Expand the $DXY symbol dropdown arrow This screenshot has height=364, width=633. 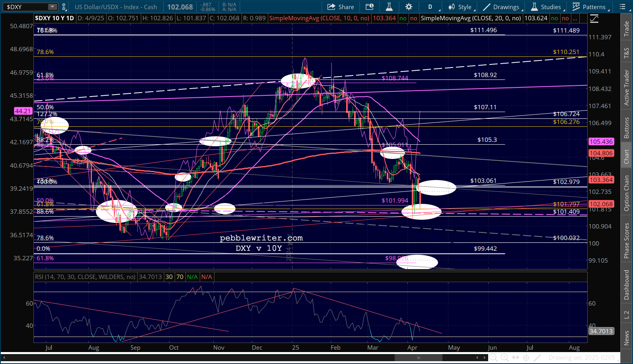(53, 7)
